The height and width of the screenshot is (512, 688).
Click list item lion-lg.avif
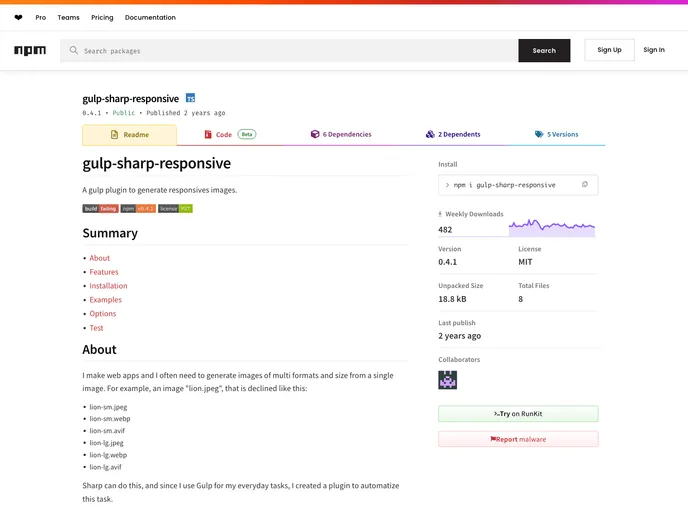tap(105, 467)
